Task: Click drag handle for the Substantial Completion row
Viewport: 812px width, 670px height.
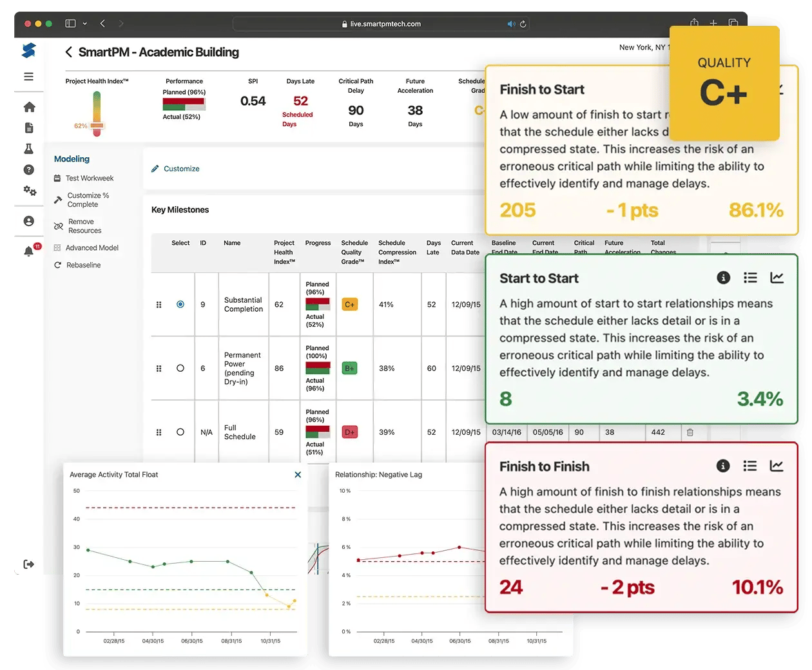Action: 159,305
